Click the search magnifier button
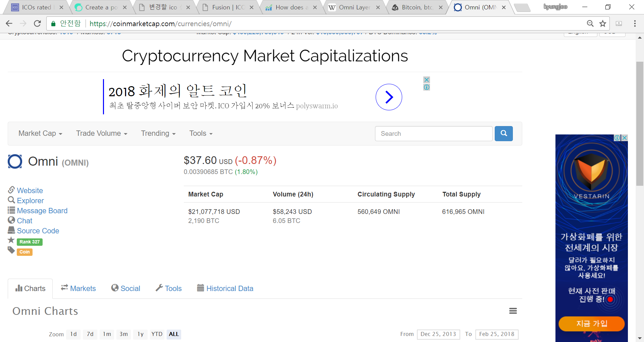This screenshot has width=644, height=342. [503, 133]
